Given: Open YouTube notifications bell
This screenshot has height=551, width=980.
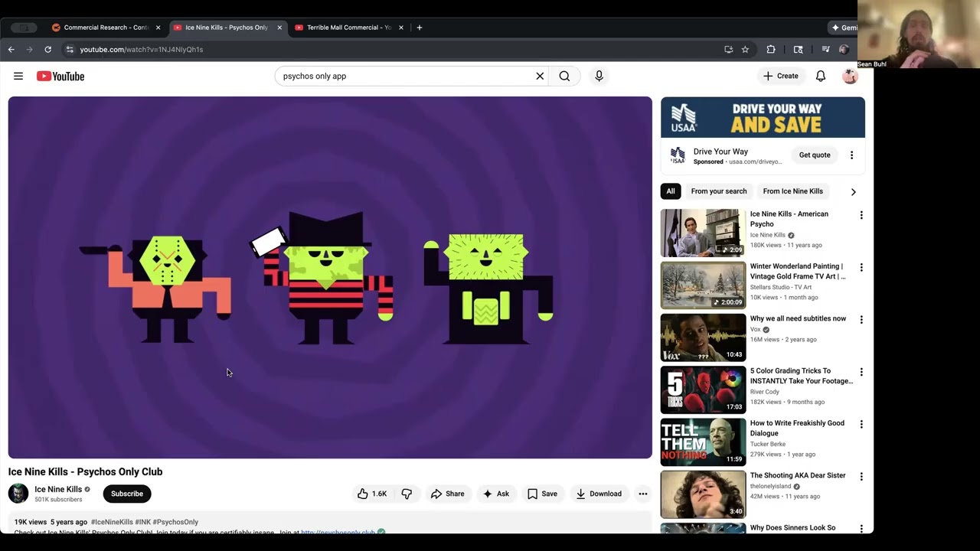Looking at the screenshot, I should 820,76.
